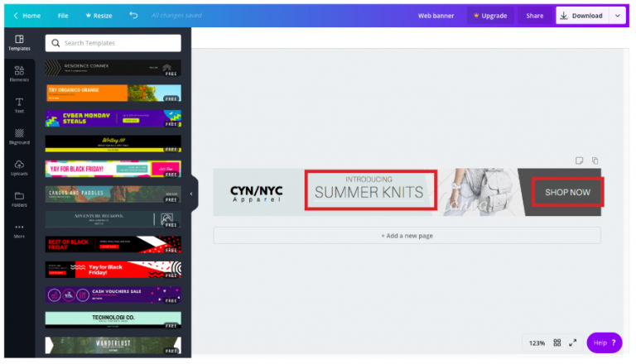Expand the Download options arrow
The height and width of the screenshot is (364, 636).
tap(617, 16)
